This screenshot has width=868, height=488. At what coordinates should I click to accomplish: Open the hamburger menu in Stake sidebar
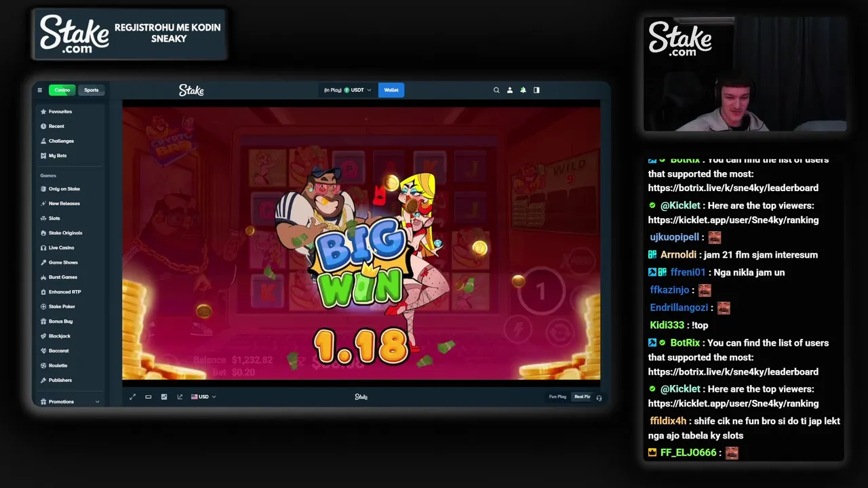click(39, 90)
